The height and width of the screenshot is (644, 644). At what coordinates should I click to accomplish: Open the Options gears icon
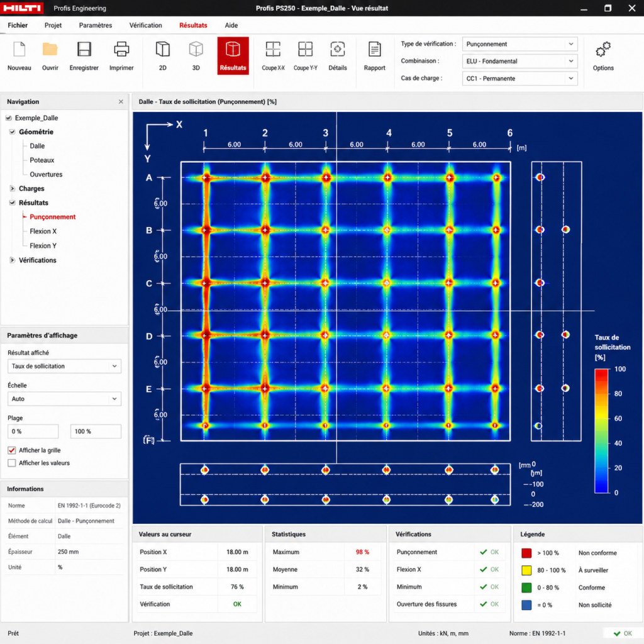(x=603, y=49)
